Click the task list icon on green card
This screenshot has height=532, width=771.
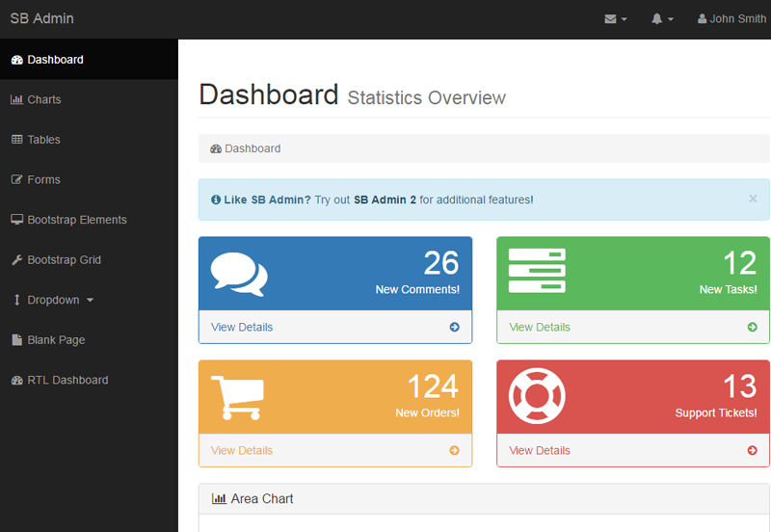point(537,271)
